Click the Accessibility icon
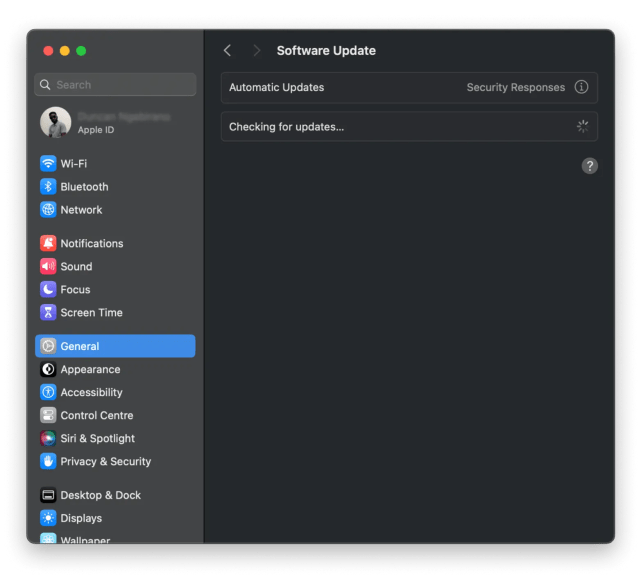The height and width of the screenshot is (582, 639). 48,392
